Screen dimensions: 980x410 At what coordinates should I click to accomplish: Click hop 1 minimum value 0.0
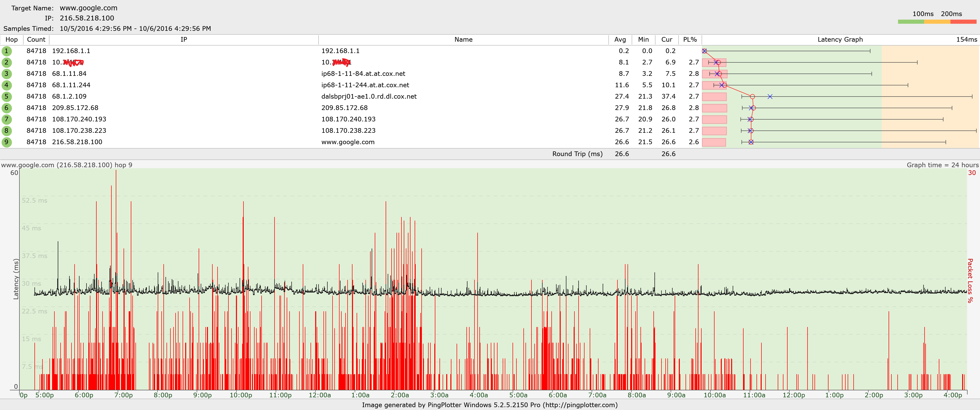click(x=647, y=51)
